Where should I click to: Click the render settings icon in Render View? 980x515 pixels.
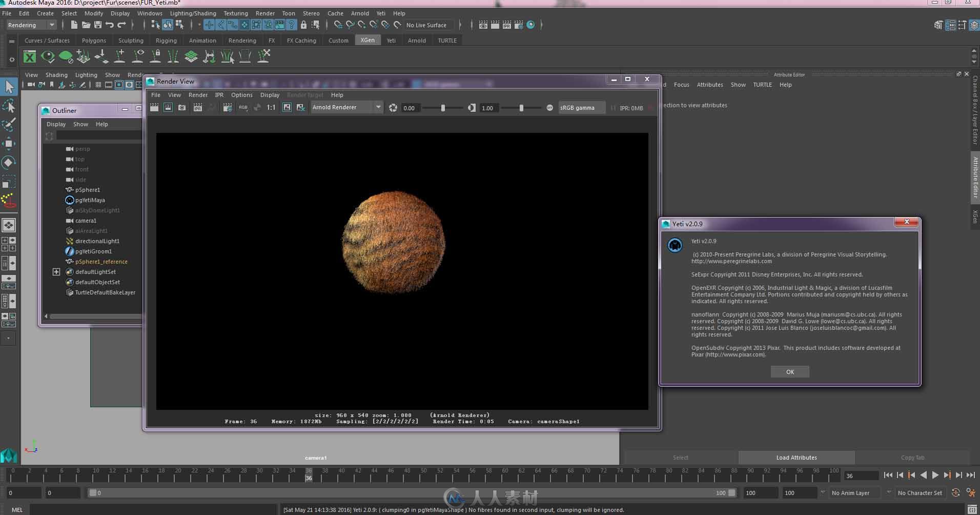point(228,107)
